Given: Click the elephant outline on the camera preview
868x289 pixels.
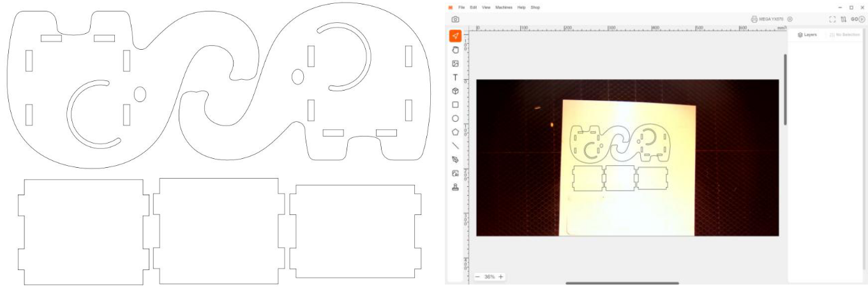Looking at the screenshot, I should pos(620,144).
